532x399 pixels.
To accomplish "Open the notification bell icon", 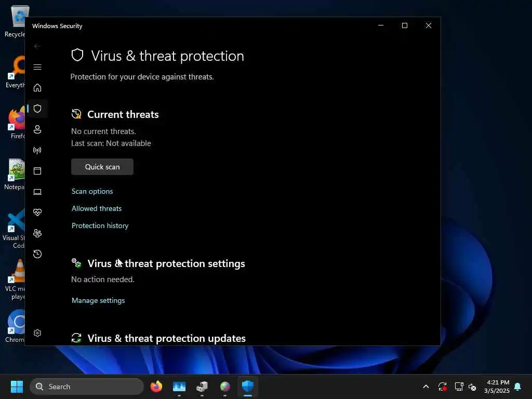I will click(x=518, y=387).
